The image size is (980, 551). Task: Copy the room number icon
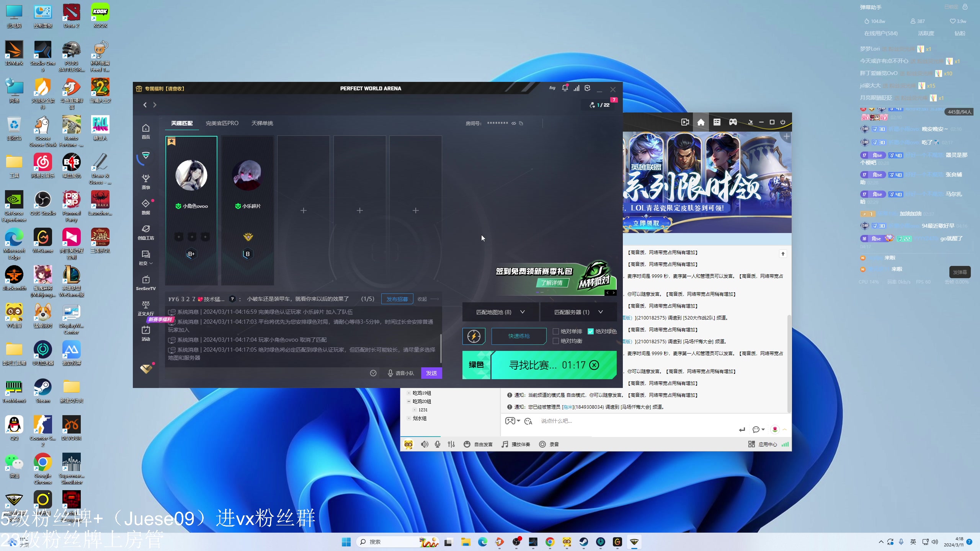521,123
